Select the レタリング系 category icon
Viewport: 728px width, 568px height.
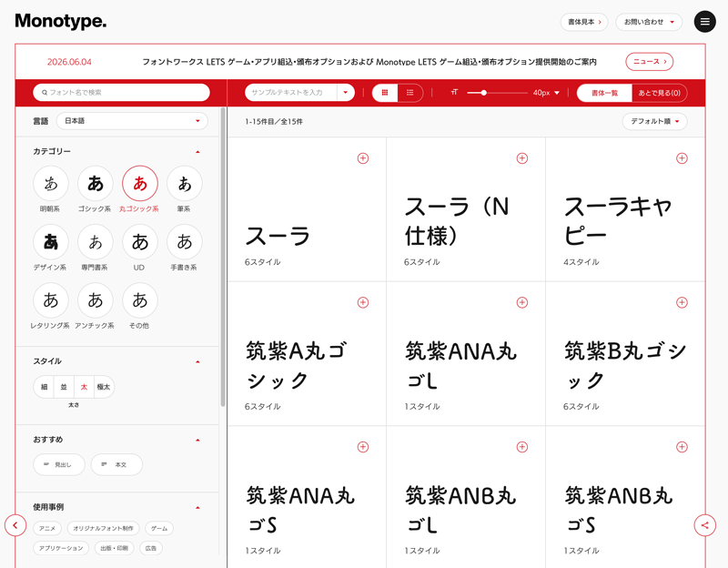click(51, 300)
